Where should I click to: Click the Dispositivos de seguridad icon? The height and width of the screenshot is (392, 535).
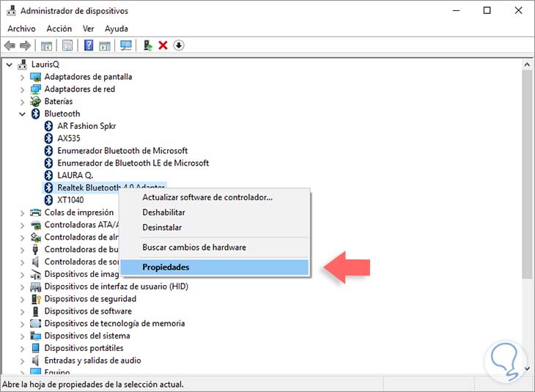coord(35,299)
